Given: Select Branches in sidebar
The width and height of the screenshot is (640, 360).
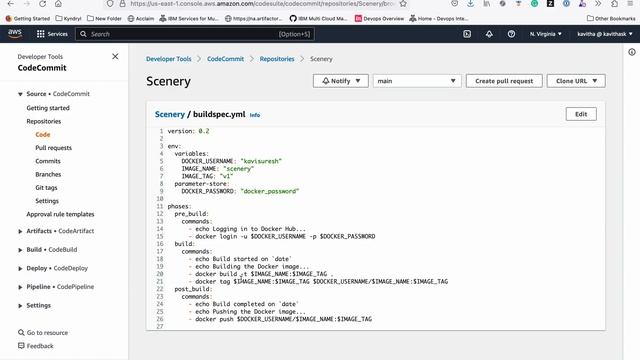Looking at the screenshot, I should point(48,174).
